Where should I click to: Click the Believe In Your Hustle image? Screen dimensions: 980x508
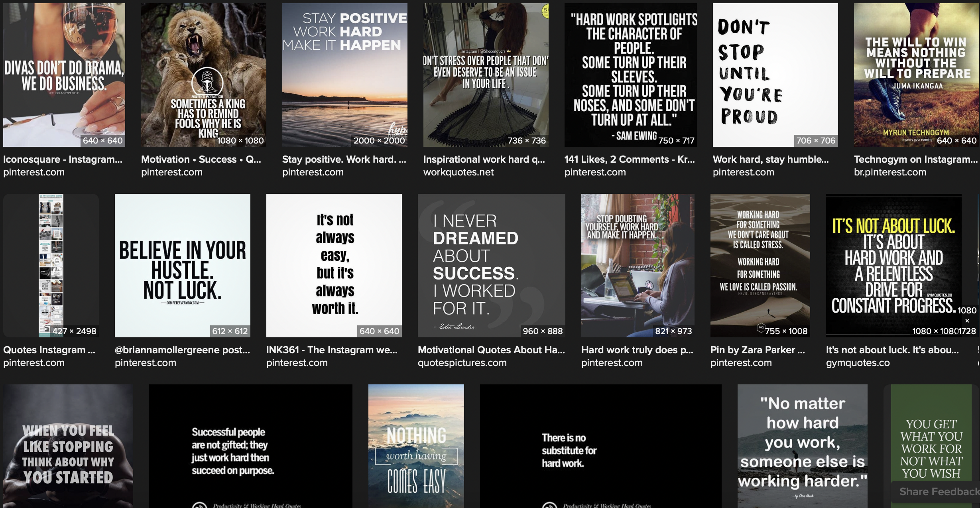182,265
